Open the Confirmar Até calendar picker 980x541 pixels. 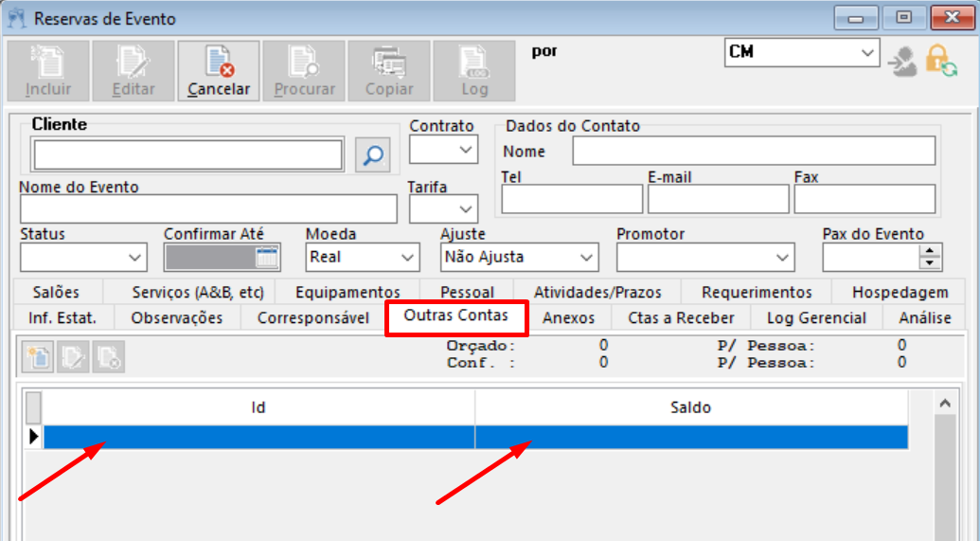tap(267, 257)
